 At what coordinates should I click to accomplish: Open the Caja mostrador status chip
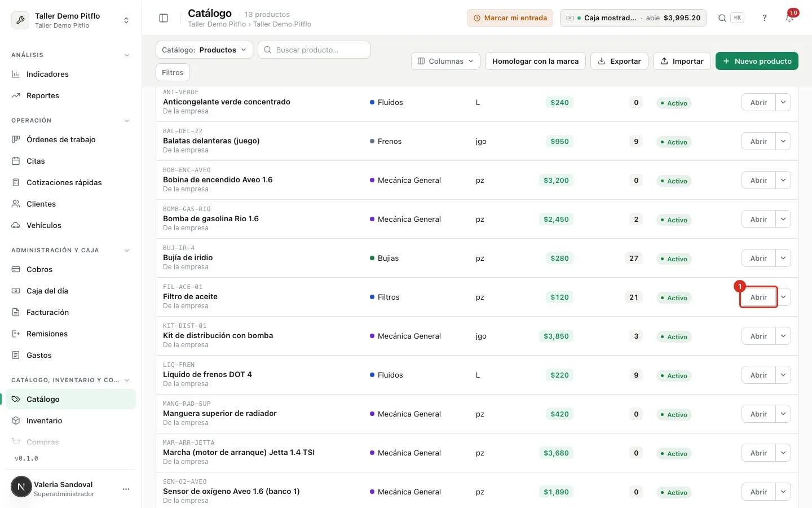point(634,18)
